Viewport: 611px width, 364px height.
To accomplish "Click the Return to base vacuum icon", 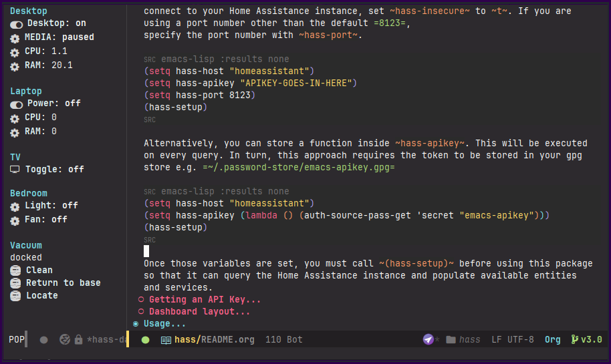I will (x=15, y=283).
